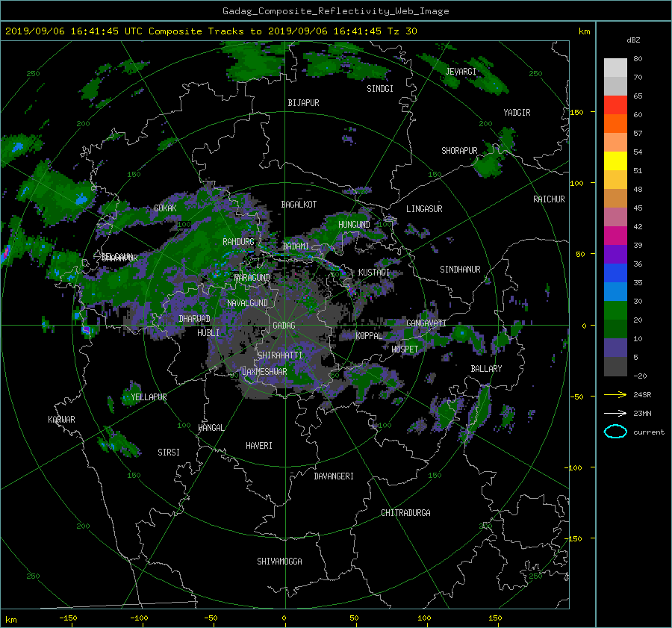Click the YELLAPUR city label
The image size is (672, 628).
(149, 397)
